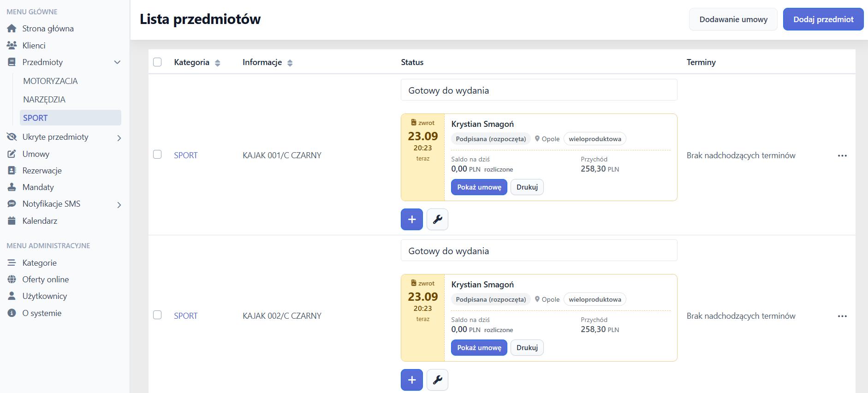
Task: Open the three-dot menu for KAJAK 001/C CZARNY
Action: [x=842, y=155]
